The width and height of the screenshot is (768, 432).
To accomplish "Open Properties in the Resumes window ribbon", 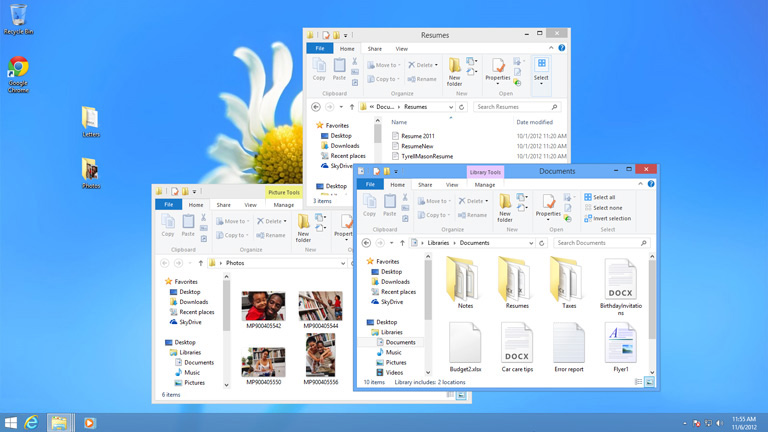I will [497, 70].
